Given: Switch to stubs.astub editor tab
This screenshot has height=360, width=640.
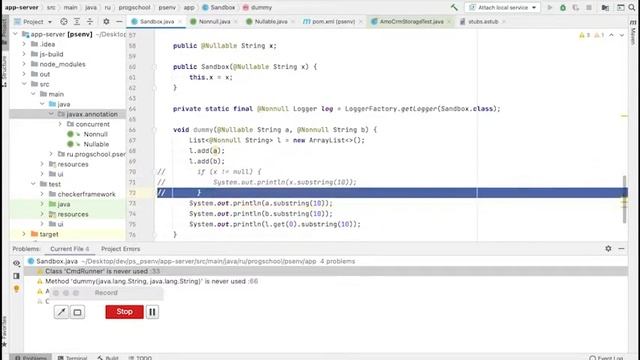Looking at the screenshot, I should (483, 22).
